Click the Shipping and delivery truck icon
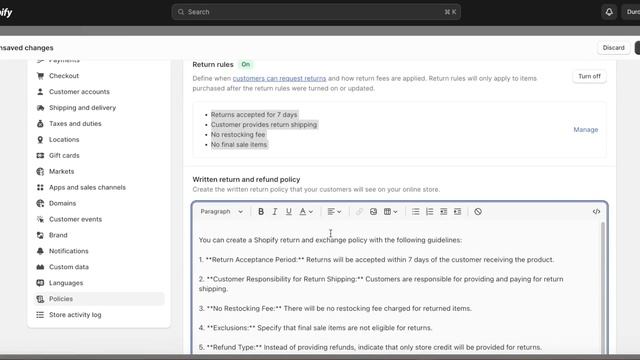 40,108
